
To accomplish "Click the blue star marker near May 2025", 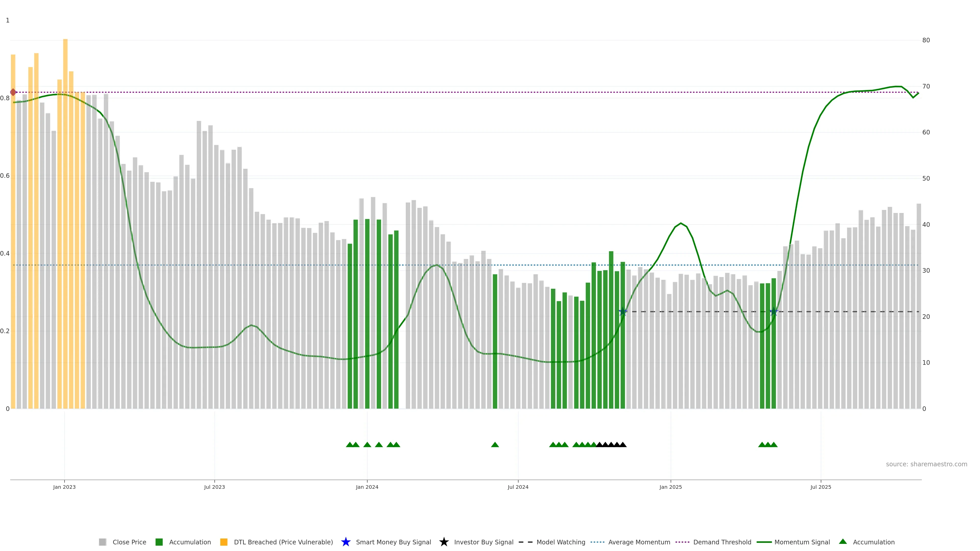I will click(x=774, y=312).
